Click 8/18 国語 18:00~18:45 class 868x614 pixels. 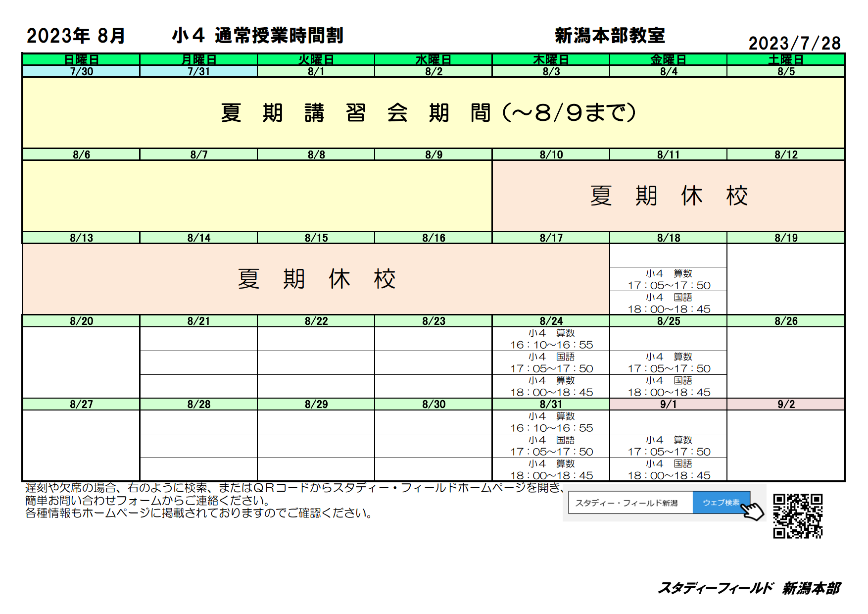pyautogui.click(x=669, y=303)
